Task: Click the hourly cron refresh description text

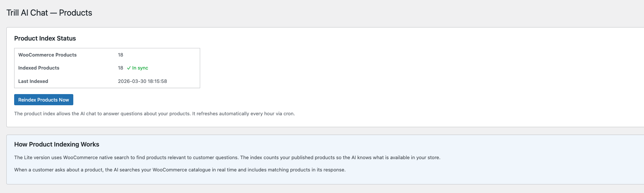Action: [x=154, y=114]
